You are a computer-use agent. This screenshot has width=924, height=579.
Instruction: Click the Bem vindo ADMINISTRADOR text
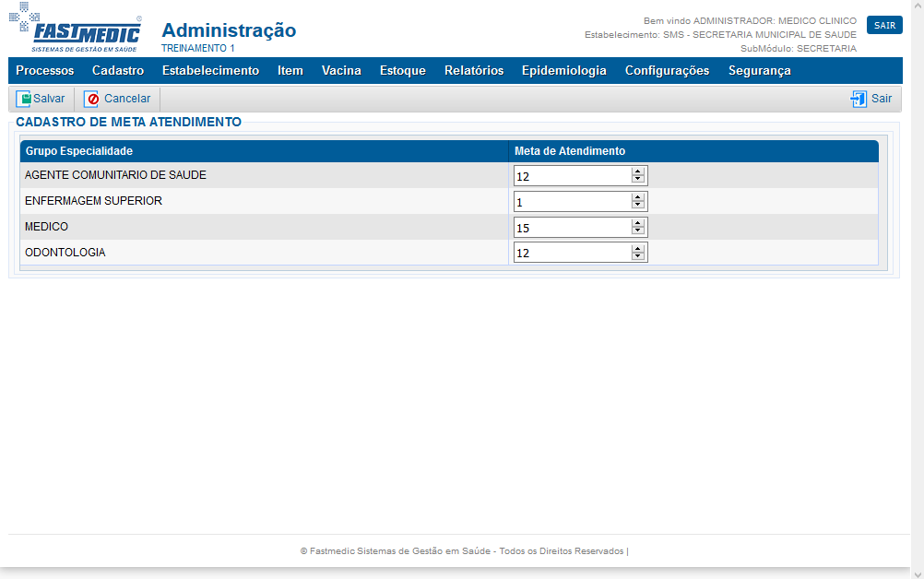click(750, 20)
